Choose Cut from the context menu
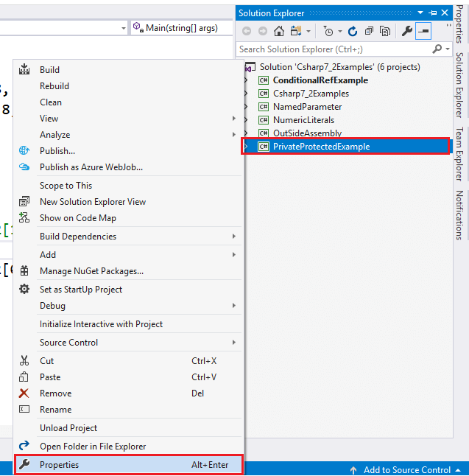 pyautogui.click(x=128, y=360)
